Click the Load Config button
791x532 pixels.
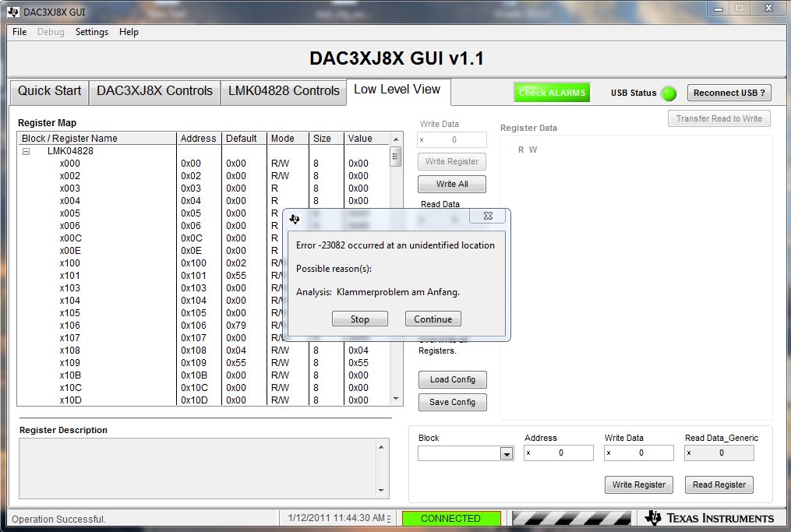tap(453, 379)
